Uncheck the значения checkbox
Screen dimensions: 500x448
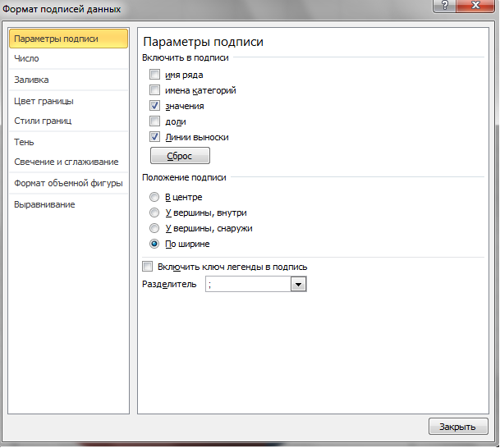[154, 106]
